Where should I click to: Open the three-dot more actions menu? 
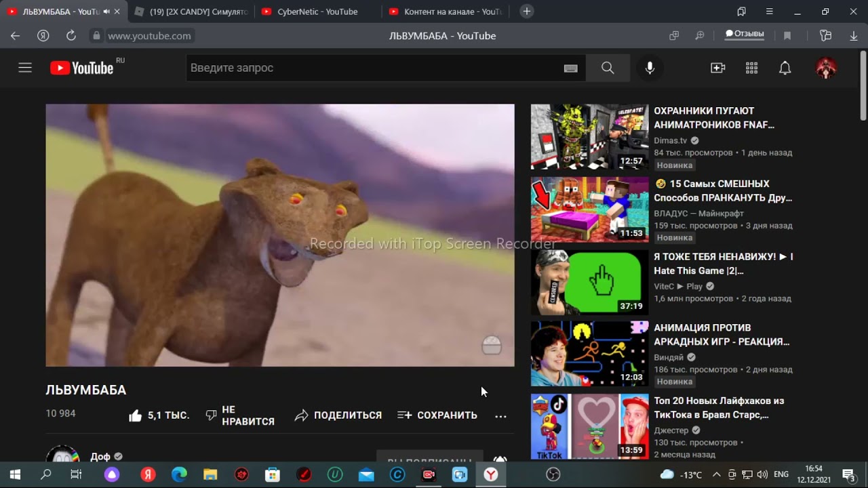500,416
